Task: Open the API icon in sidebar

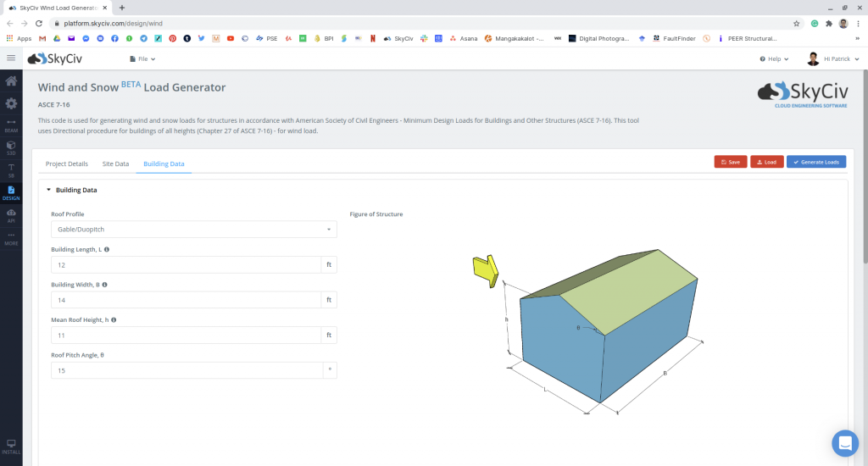Action: coord(11,215)
